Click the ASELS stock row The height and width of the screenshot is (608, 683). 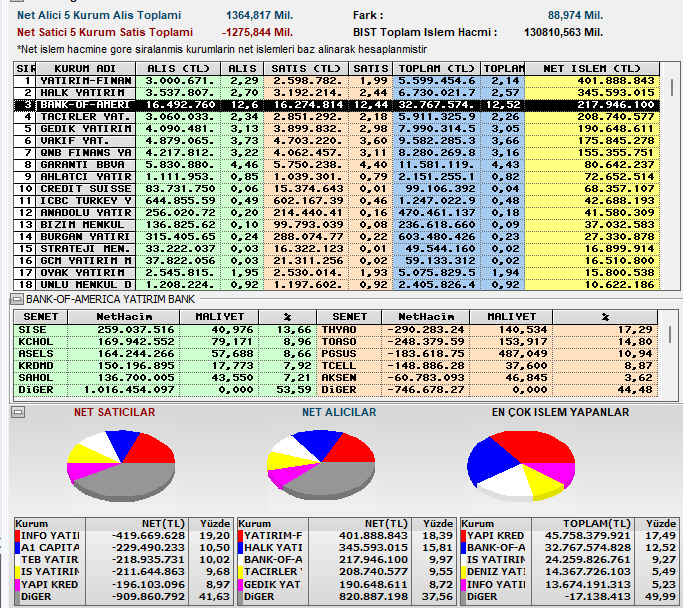(x=165, y=354)
